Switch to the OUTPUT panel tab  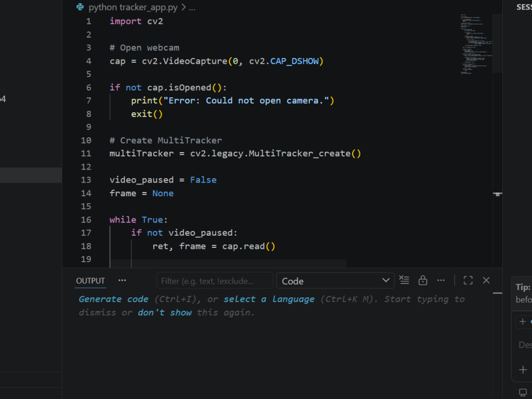(x=90, y=281)
